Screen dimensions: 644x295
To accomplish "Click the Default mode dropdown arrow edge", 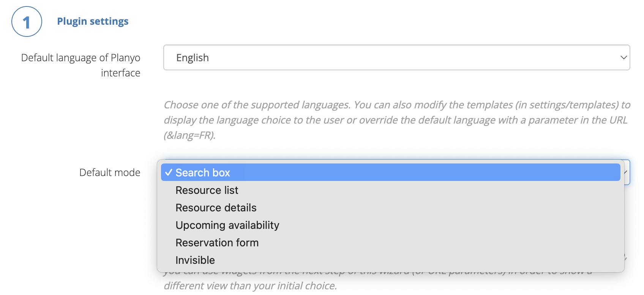I will [627, 172].
